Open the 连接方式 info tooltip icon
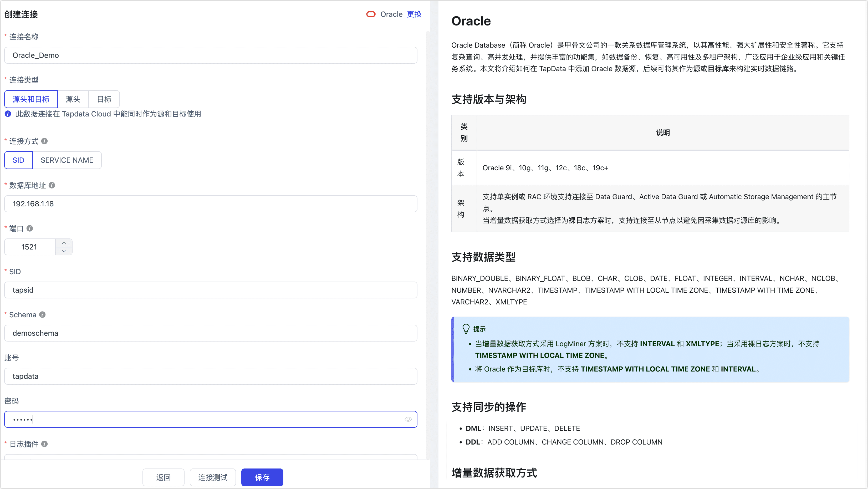868x489 pixels. [x=44, y=141]
